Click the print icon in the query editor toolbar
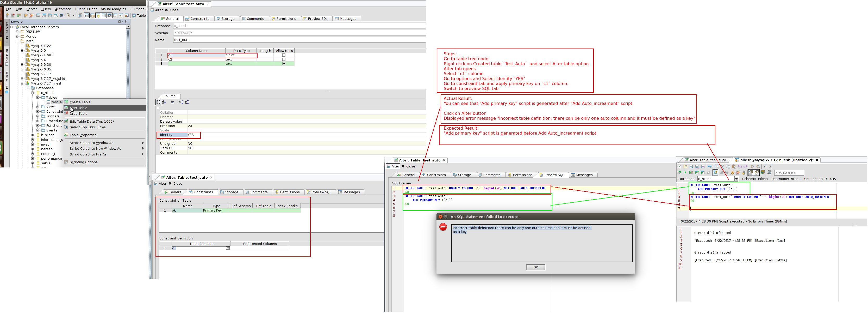This screenshot has width=868, height=313. coord(710,166)
